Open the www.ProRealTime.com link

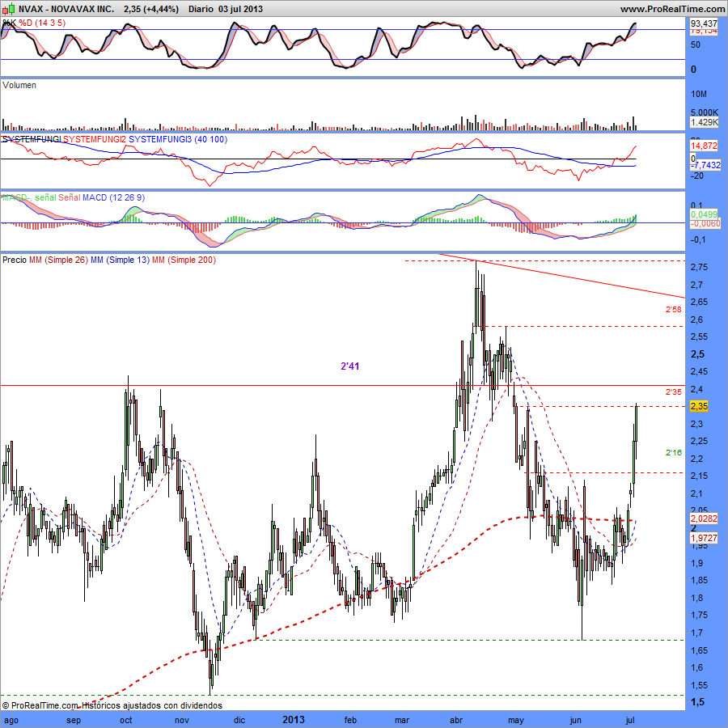pos(673,9)
